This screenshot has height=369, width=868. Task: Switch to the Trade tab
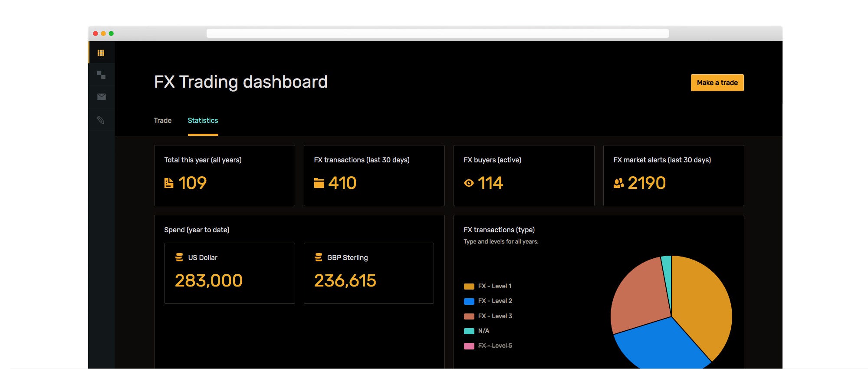pos(163,120)
